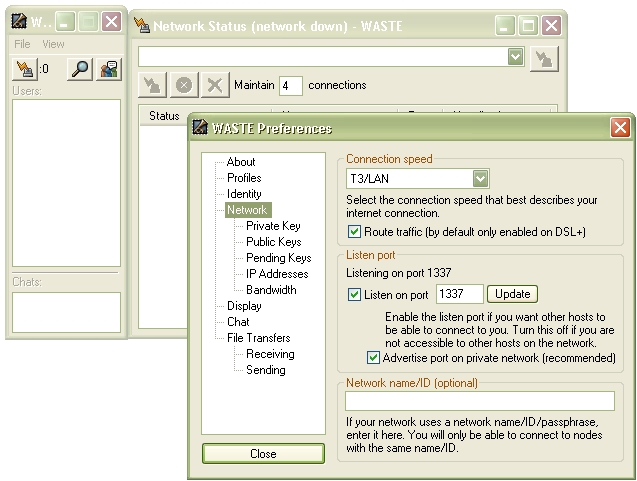Viewport: 637px width, 481px height.
Task: Open the File menu
Action: [x=22, y=44]
